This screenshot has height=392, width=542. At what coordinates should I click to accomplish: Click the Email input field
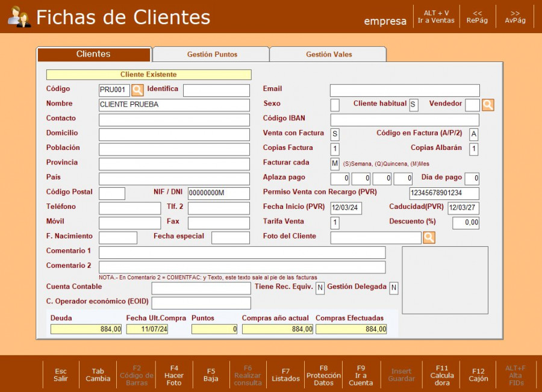point(405,90)
